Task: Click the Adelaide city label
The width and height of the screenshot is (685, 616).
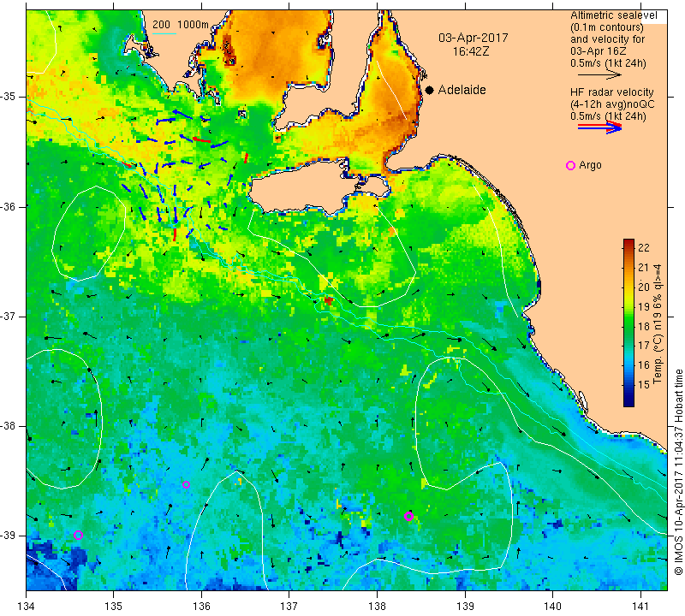Action: [x=462, y=90]
